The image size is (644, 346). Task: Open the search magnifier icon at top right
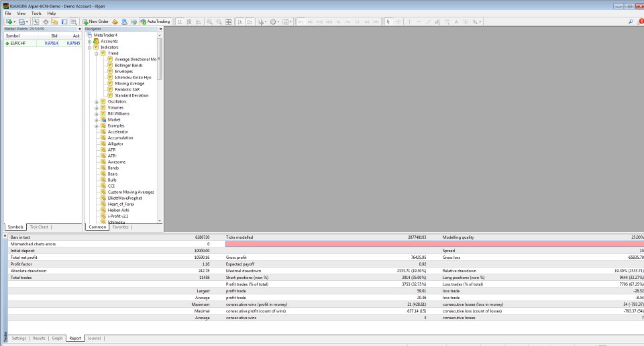pos(630,21)
